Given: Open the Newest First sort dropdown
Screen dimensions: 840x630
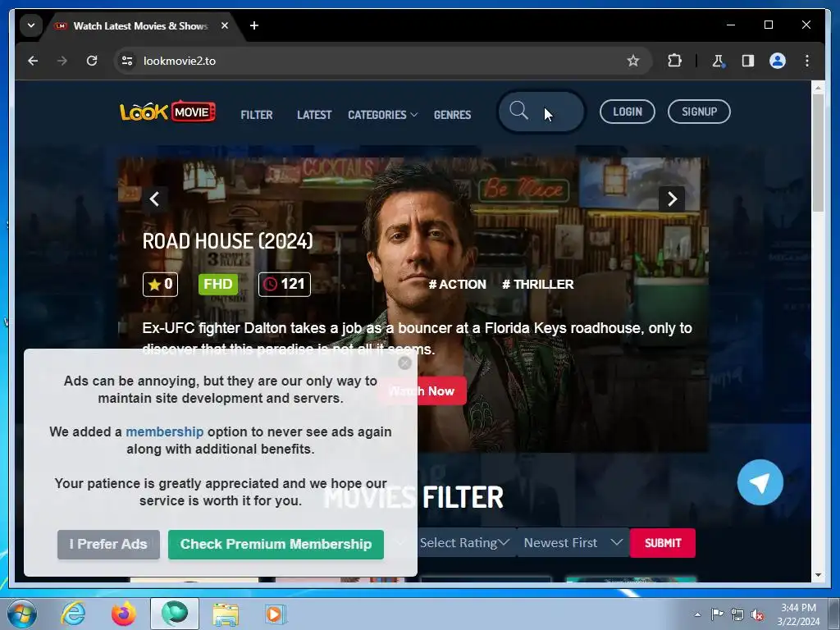Looking at the screenshot, I should [573, 543].
